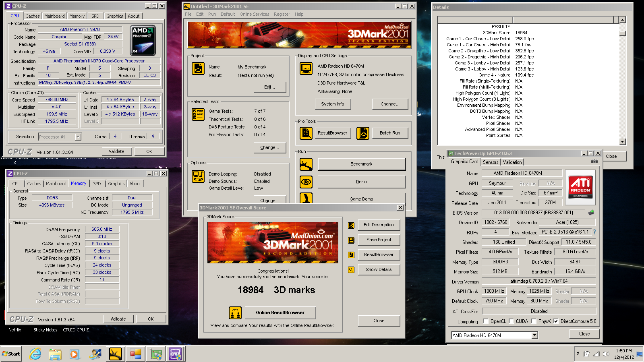Switch to SPD tab in lower CPU-Z window

point(97,184)
